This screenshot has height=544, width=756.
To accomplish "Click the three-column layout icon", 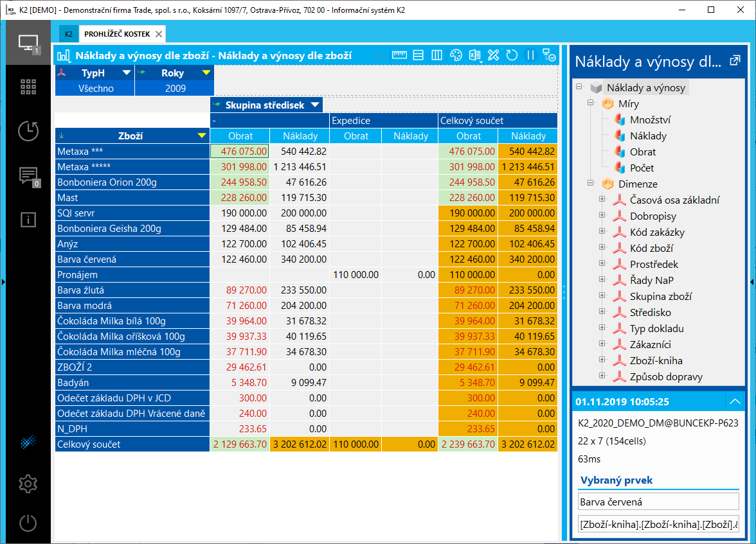I will click(437, 55).
